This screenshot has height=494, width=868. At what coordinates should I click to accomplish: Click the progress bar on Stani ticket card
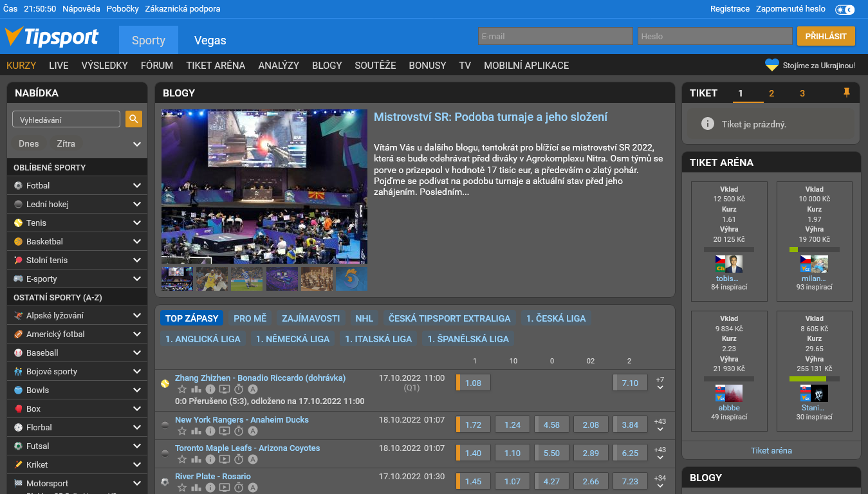[x=815, y=379]
